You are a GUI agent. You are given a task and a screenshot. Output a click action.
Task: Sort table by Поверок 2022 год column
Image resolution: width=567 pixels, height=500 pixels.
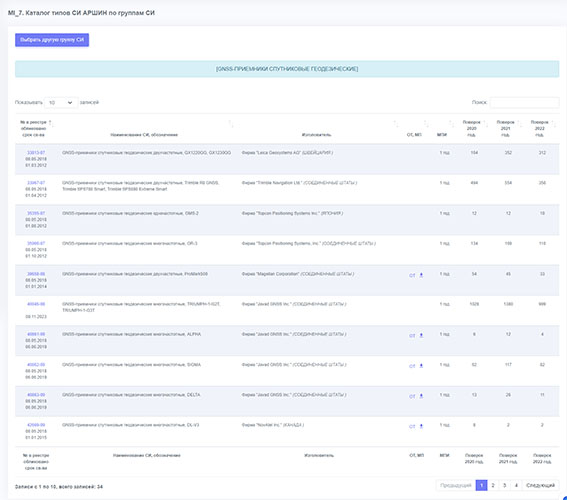click(554, 124)
